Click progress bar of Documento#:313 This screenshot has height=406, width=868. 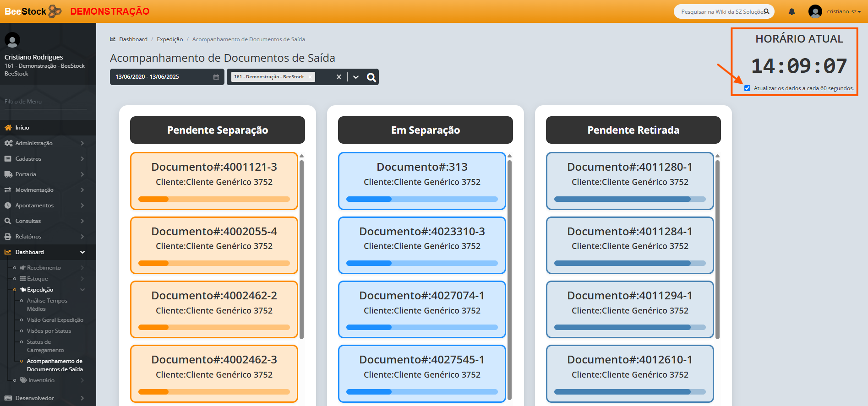(x=422, y=199)
